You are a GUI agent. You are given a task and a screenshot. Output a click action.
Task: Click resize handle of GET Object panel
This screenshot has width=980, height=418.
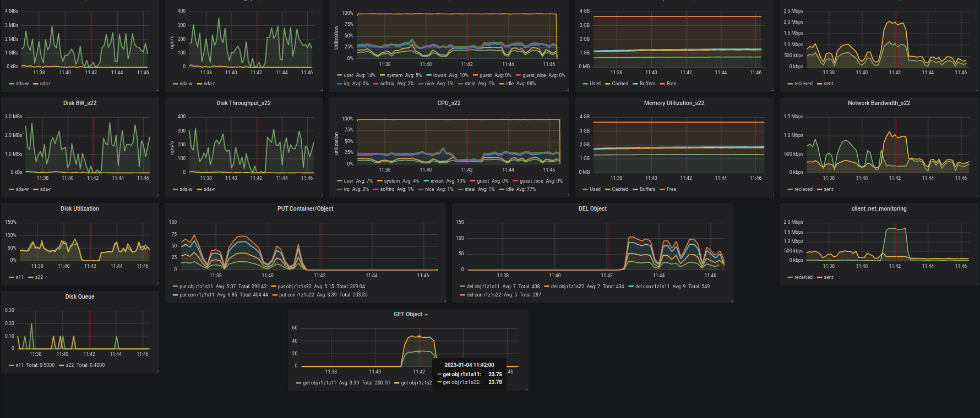click(x=526, y=388)
